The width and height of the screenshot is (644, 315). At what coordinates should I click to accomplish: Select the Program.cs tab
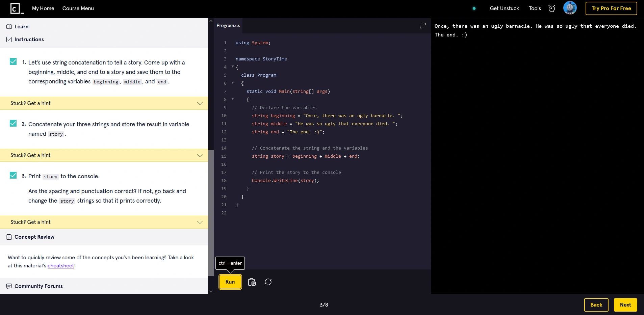coord(228,25)
